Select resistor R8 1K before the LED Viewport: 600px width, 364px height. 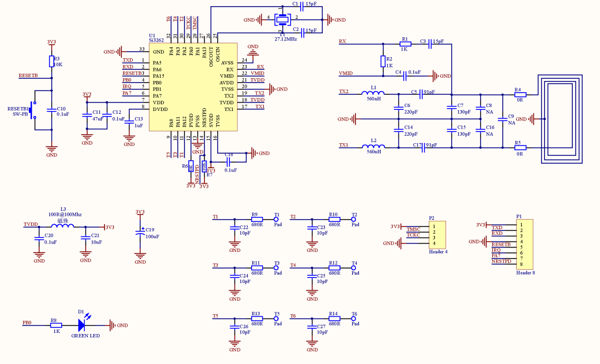[56, 325]
